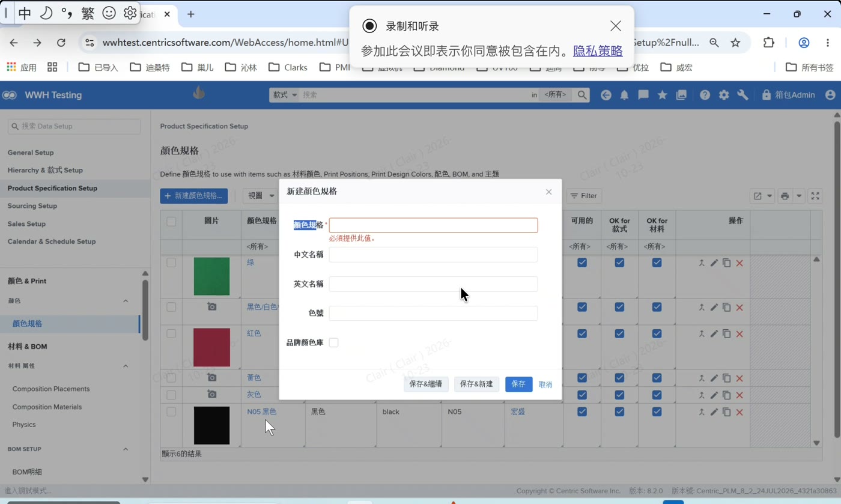Image resolution: width=841 pixels, height=504 pixels.
Task: Click 取消 to cancel the dialog
Action: click(545, 384)
